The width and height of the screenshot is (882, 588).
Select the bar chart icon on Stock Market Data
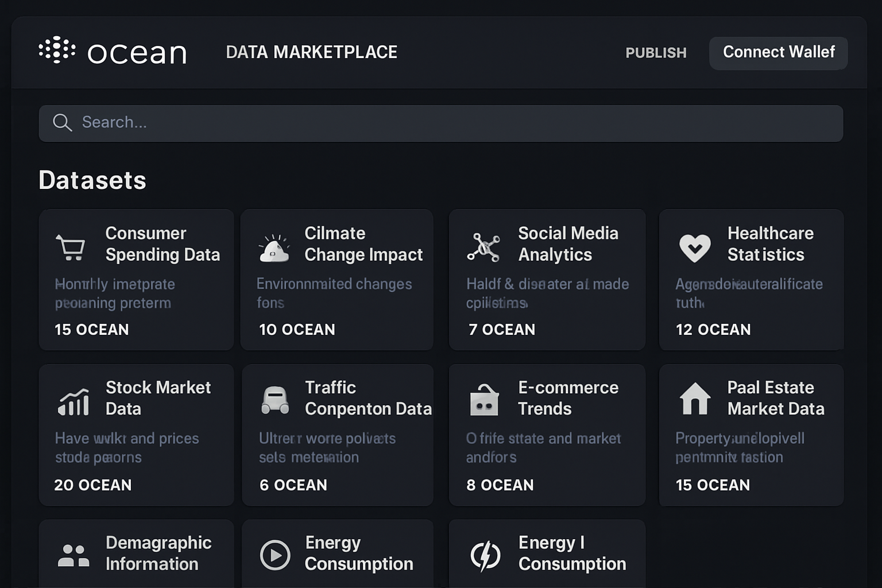click(73, 401)
